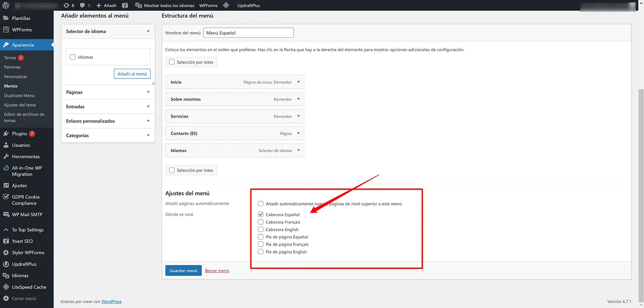Click the comments bubble icon
The height and width of the screenshot is (308, 644).
[85, 6]
